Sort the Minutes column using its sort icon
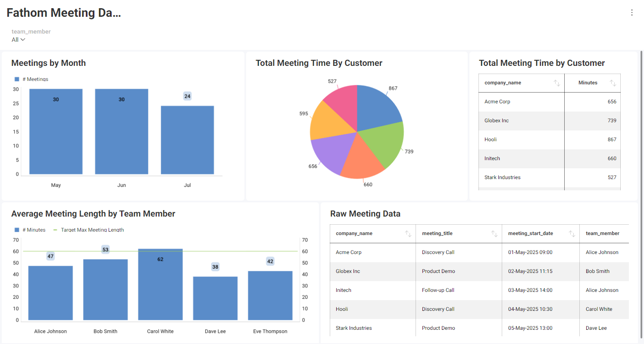 pyautogui.click(x=614, y=83)
